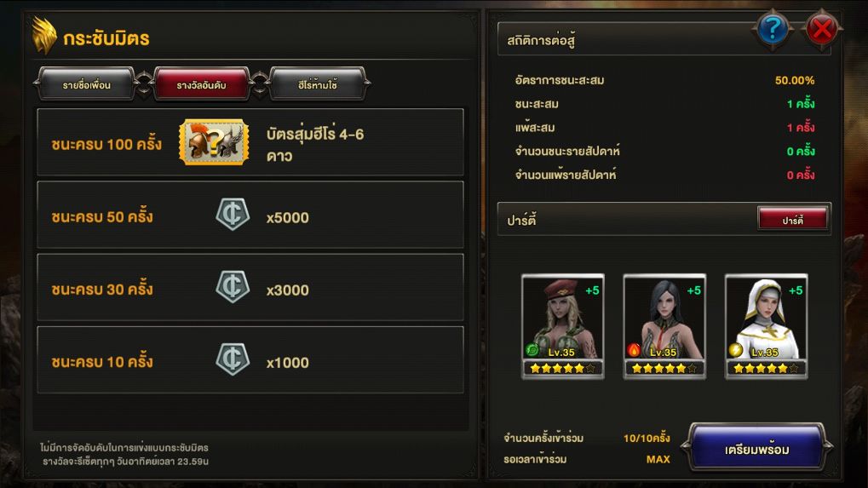This screenshot has width=868, height=488.
Task: Click the lightning element icon on third hero
Action: click(x=736, y=350)
